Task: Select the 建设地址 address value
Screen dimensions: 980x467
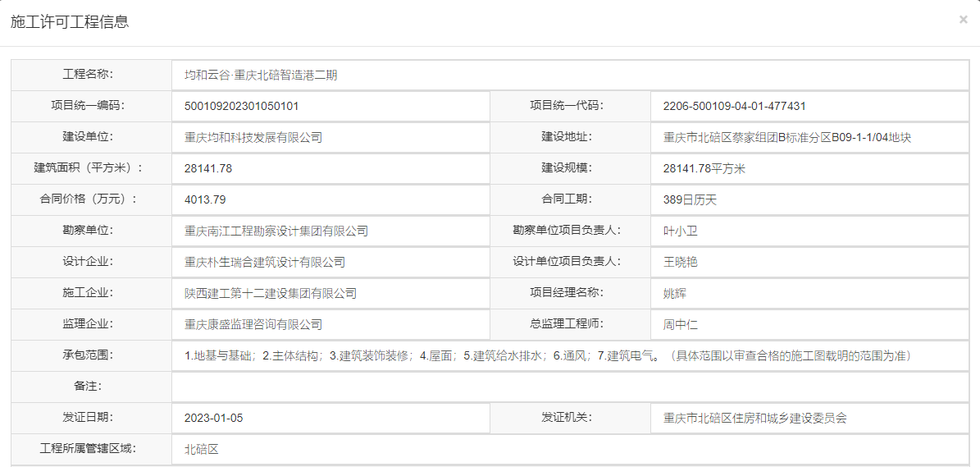Action: click(x=787, y=138)
